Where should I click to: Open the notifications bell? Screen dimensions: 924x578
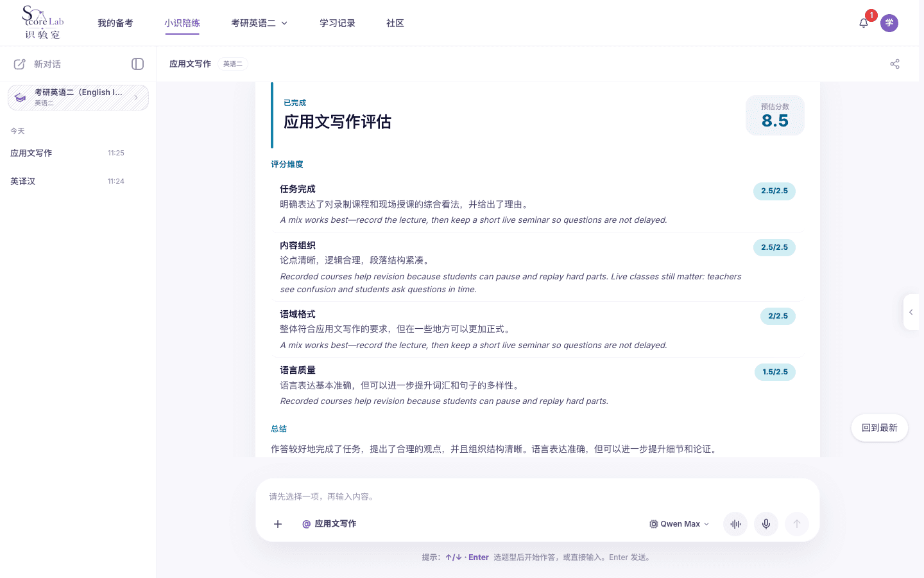click(x=864, y=23)
